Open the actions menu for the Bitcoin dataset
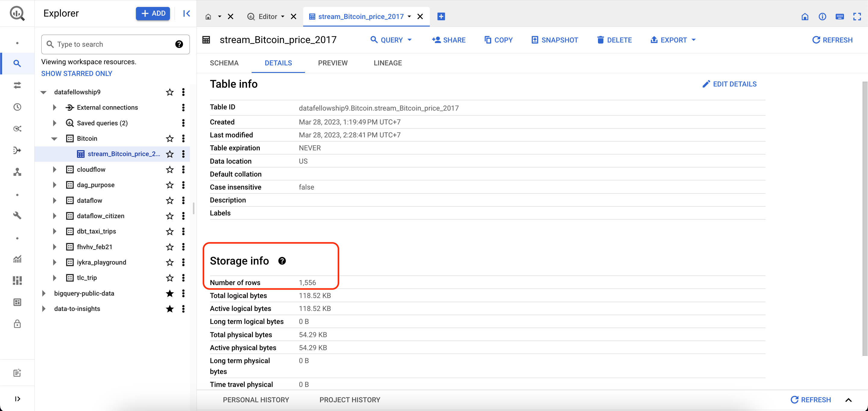This screenshot has width=868, height=411. (x=183, y=139)
